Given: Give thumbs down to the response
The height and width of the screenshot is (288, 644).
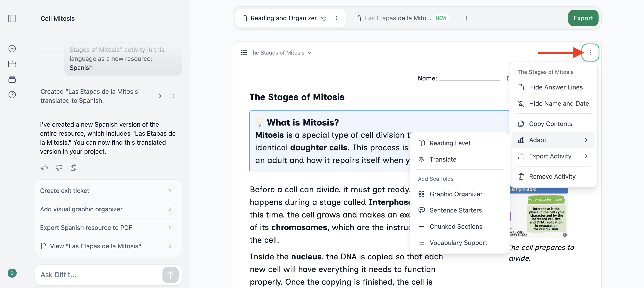Looking at the screenshot, I should tap(59, 167).
